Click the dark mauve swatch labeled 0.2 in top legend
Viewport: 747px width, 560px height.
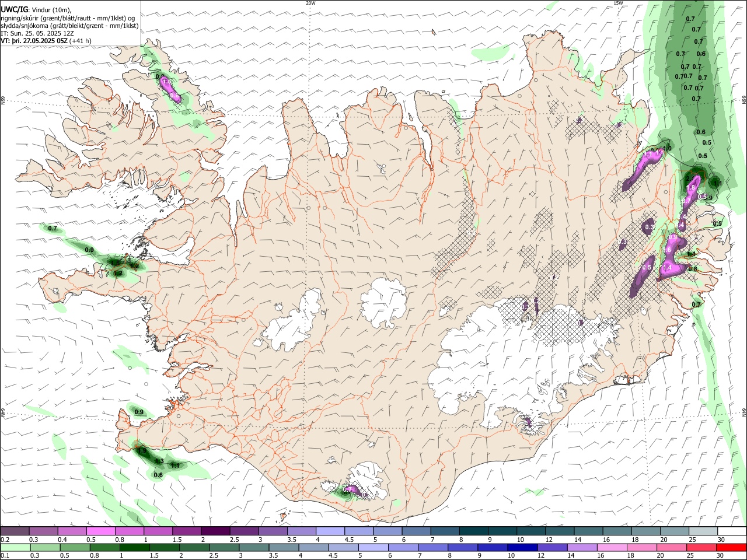(x=15, y=531)
